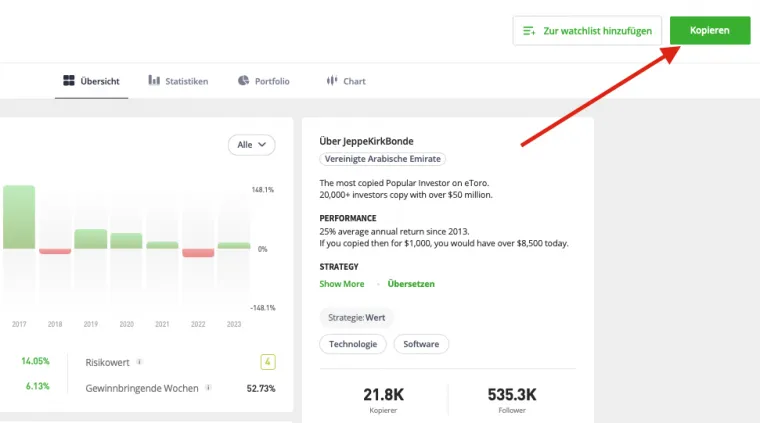Click the 2022 negative performance bar
This screenshot has width=760, height=423.
click(198, 253)
